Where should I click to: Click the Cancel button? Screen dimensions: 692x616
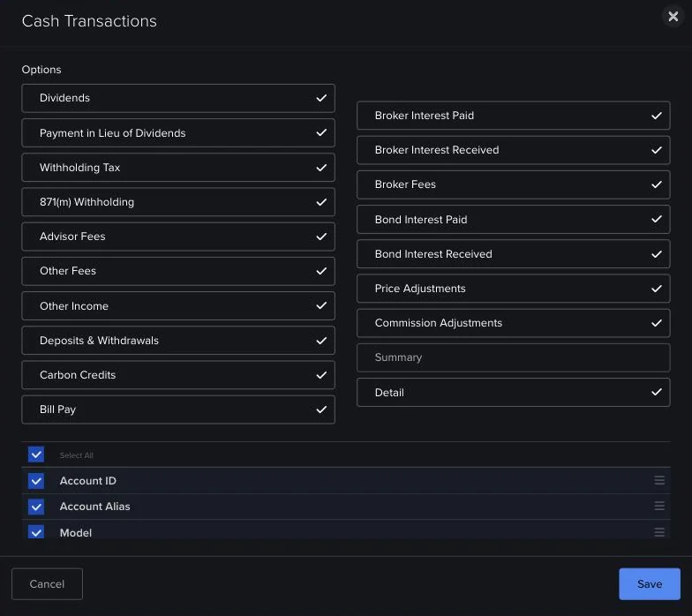pyautogui.click(x=48, y=584)
